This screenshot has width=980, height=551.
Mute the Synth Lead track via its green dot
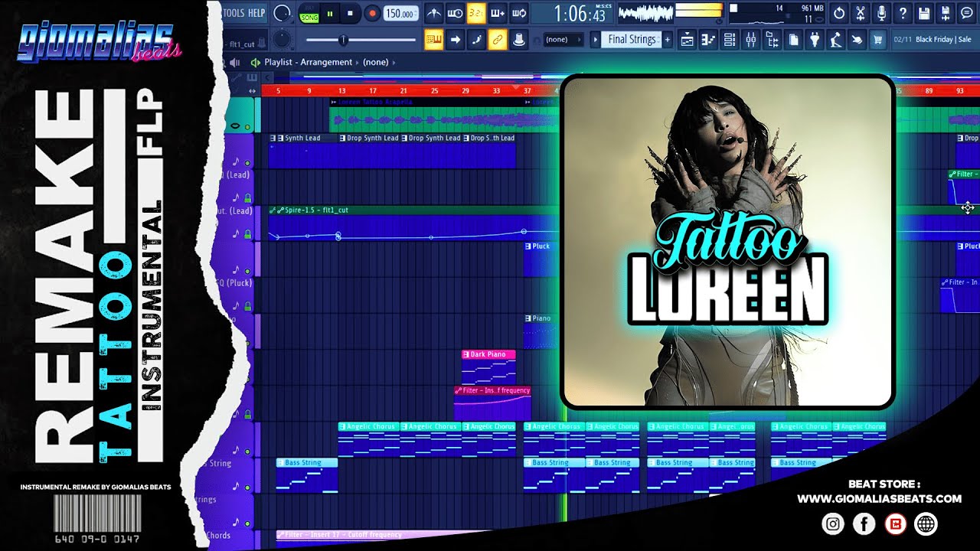tap(247, 162)
